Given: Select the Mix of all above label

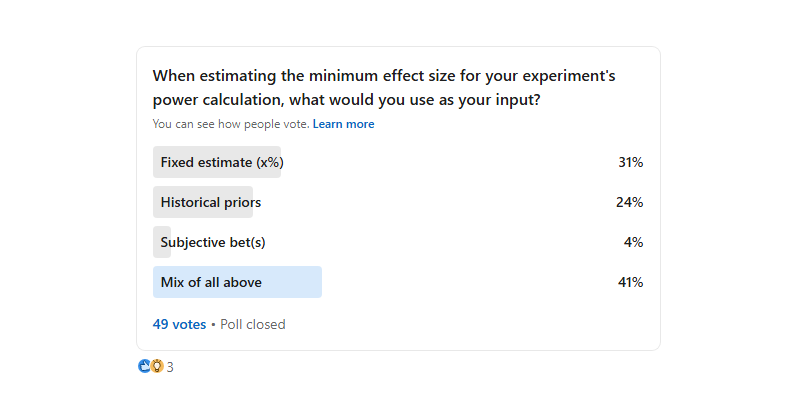Looking at the screenshot, I should 211,282.
